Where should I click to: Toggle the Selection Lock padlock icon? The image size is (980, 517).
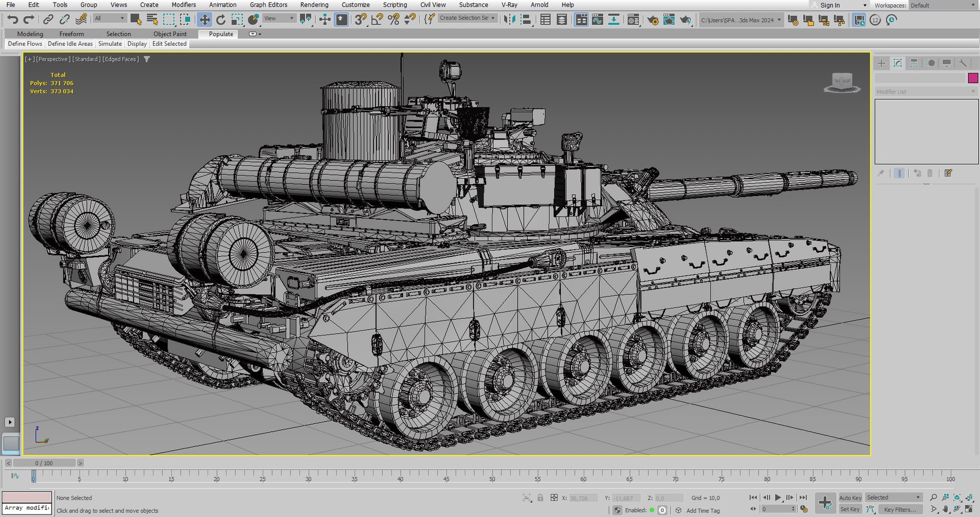pos(540,498)
